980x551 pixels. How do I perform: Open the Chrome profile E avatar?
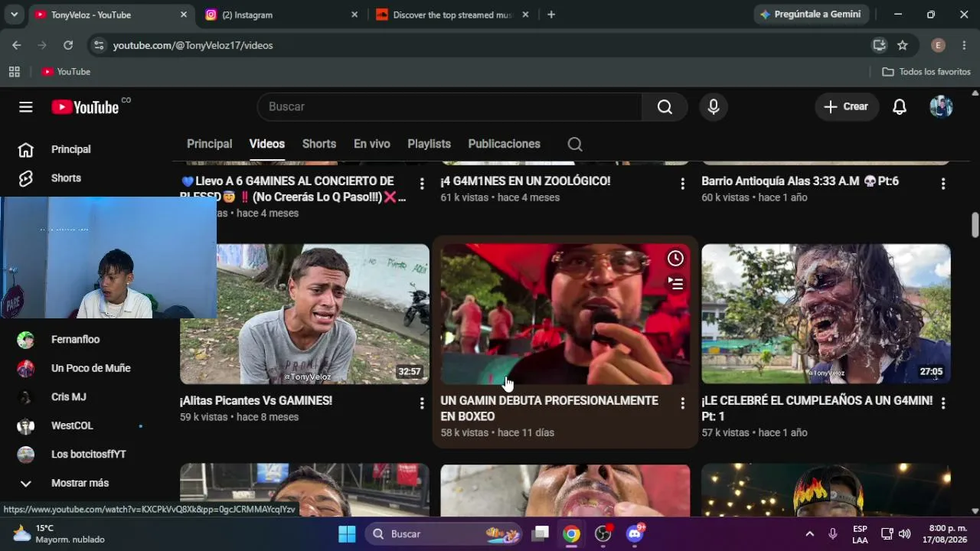(938, 45)
